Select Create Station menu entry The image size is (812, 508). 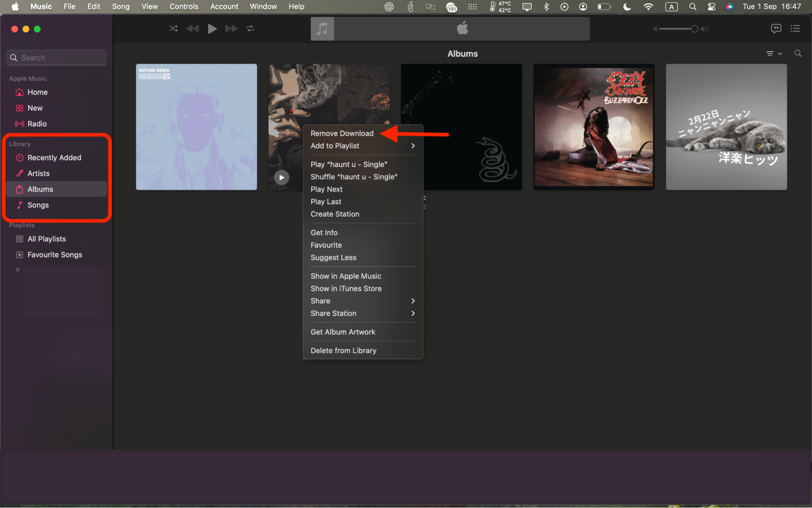tap(363, 214)
